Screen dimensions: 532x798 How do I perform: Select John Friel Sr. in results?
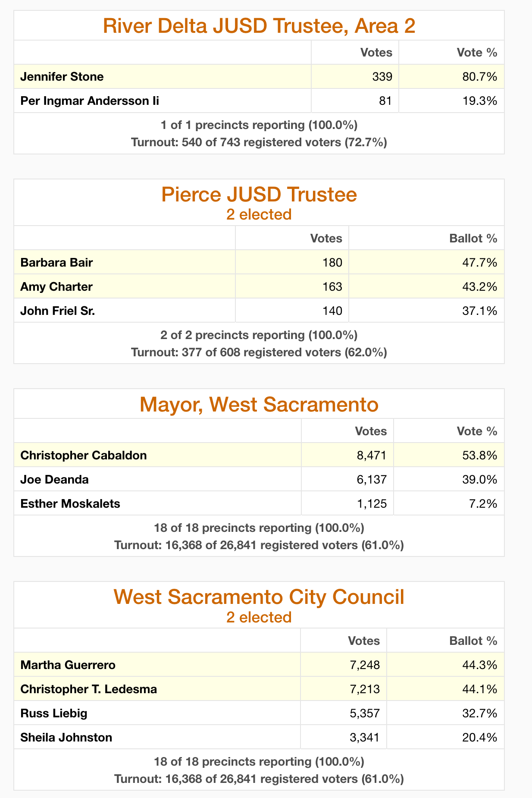(58, 311)
